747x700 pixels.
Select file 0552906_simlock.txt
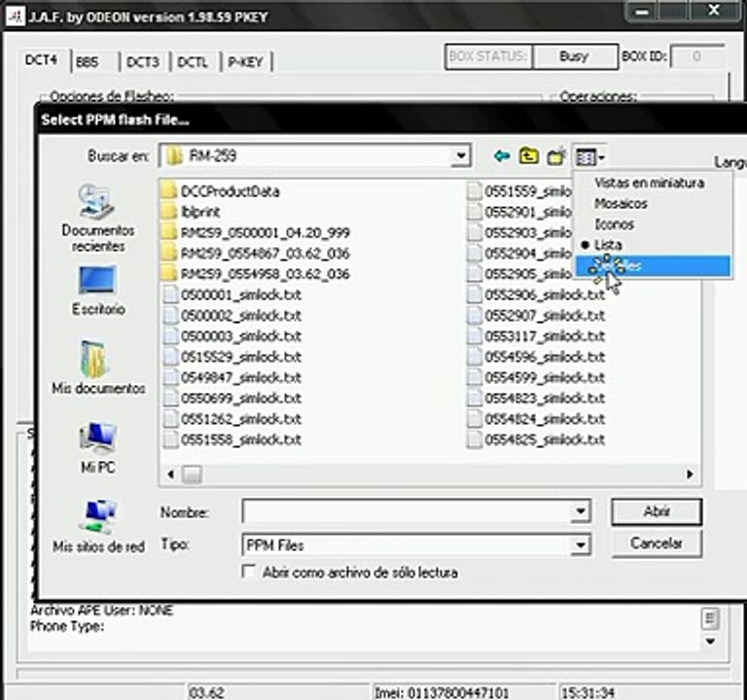pos(536,295)
